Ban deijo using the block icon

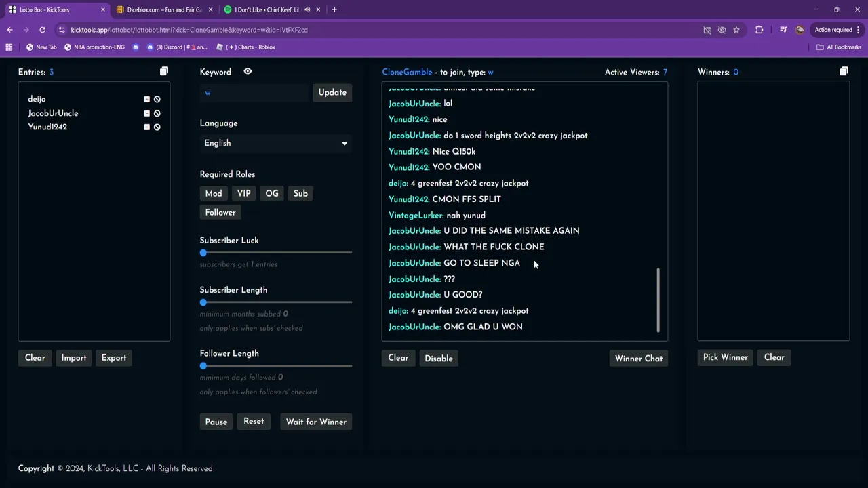pos(157,99)
